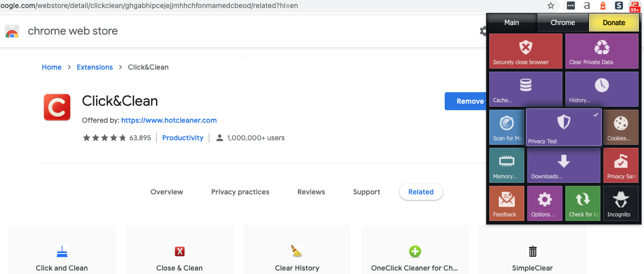Open the Cache tile
The width and height of the screenshot is (644, 274).
pyautogui.click(x=525, y=89)
